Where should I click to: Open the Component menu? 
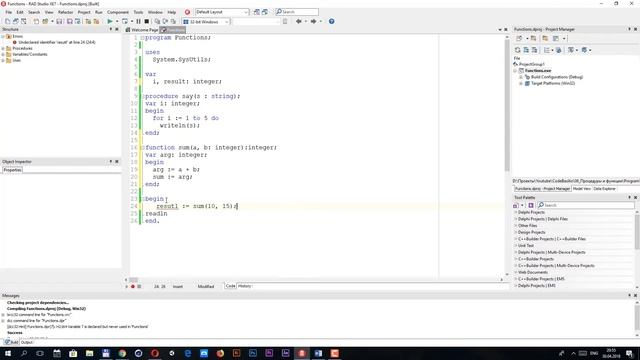(x=118, y=12)
